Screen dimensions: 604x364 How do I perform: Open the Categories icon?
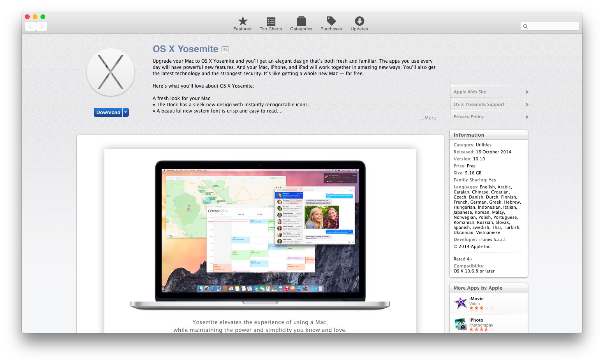coord(301,21)
